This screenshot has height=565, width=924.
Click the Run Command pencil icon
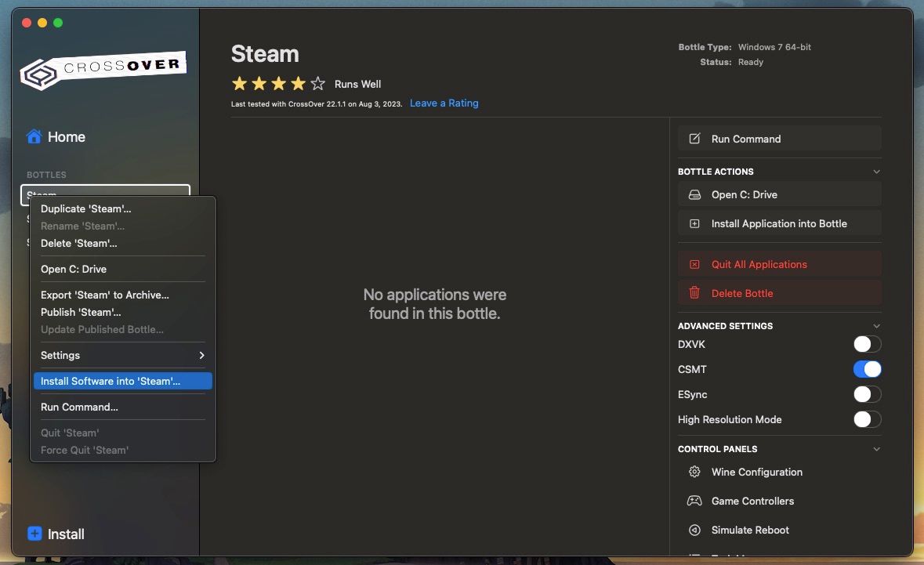coord(695,139)
